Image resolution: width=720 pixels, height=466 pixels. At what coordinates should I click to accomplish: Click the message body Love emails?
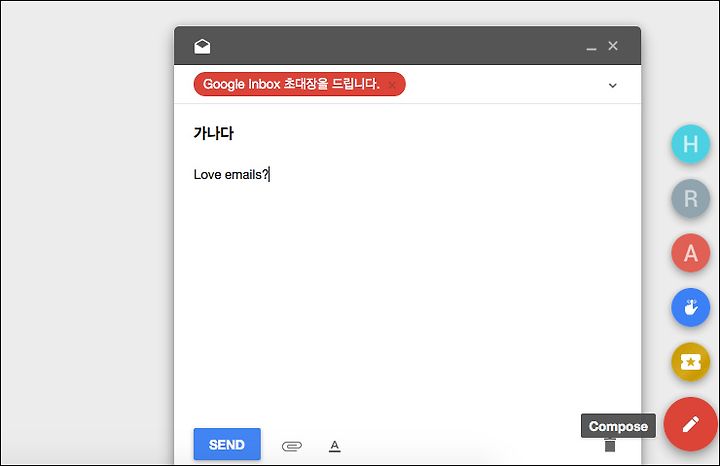tap(231, 174)
